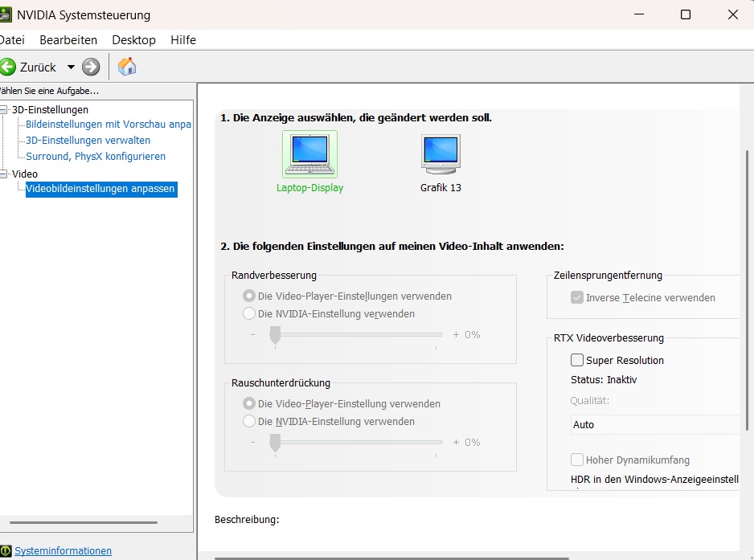The image size is (754, 560).
Task: Open the Hilfe menu
Action: (183, 40)
